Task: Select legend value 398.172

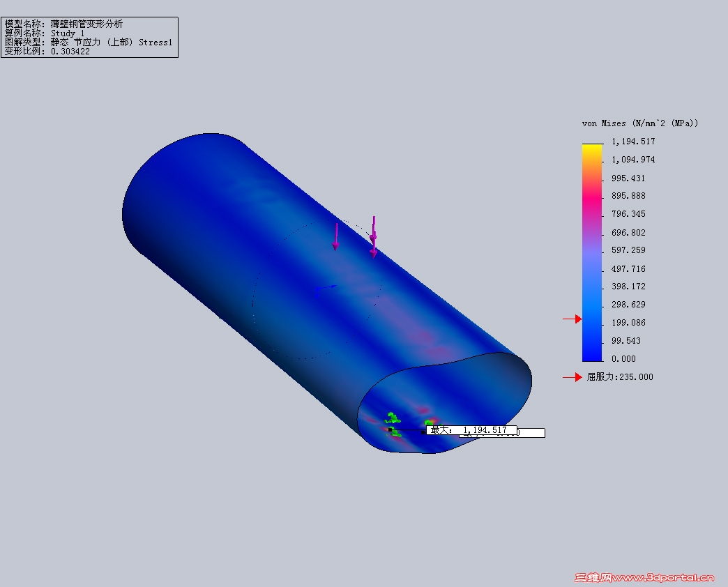Action: 628,287
